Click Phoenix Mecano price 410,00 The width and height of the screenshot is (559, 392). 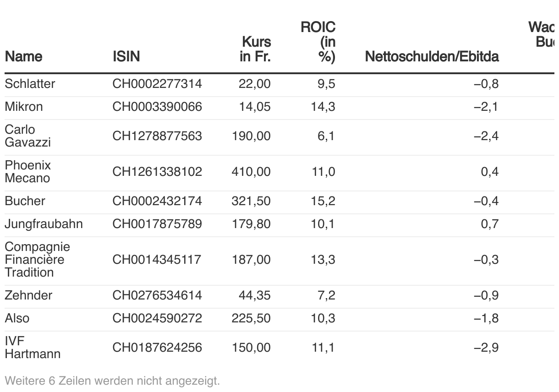click(251, 172)
